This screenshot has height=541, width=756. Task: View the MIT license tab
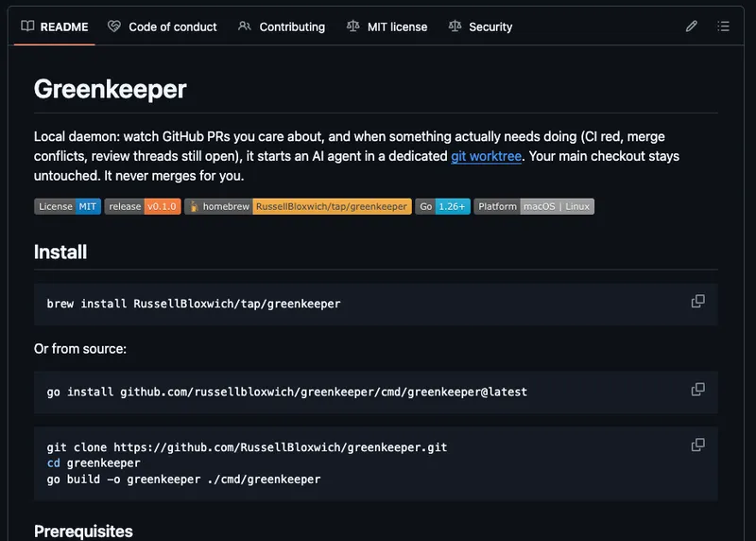click(x=387, y=27)
